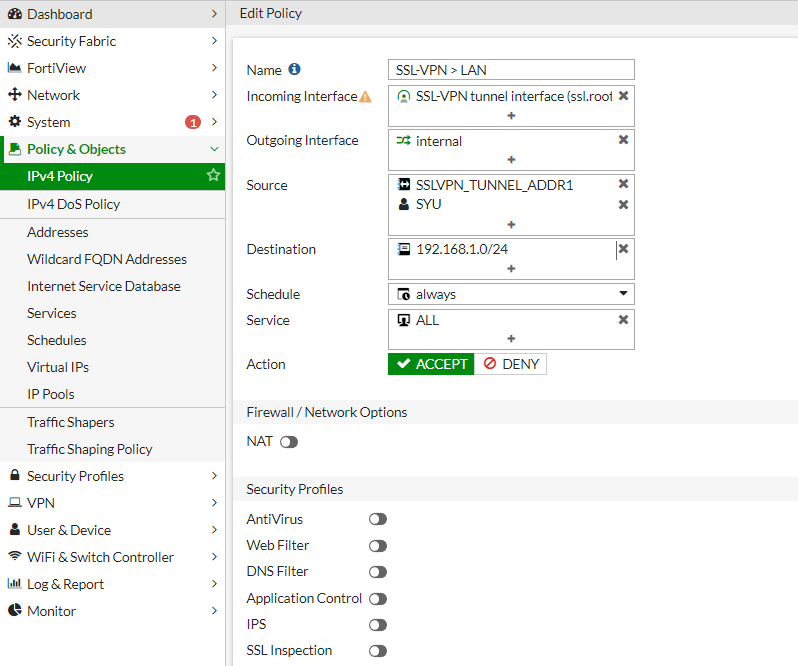The height and width of the screenshot is (666, 798).
Task: Open the Schedule dropdown set to always
Action: coord(511,294)
